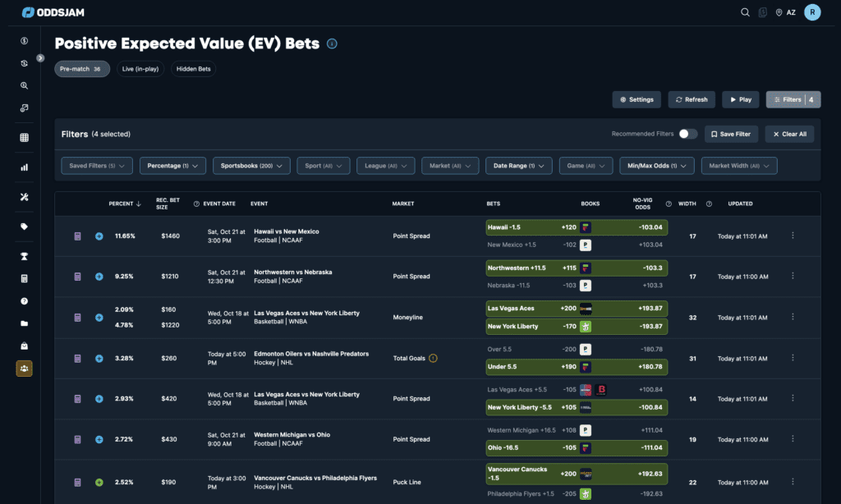
Task: Open the R user profile avatar
Action: click(812, 11)
